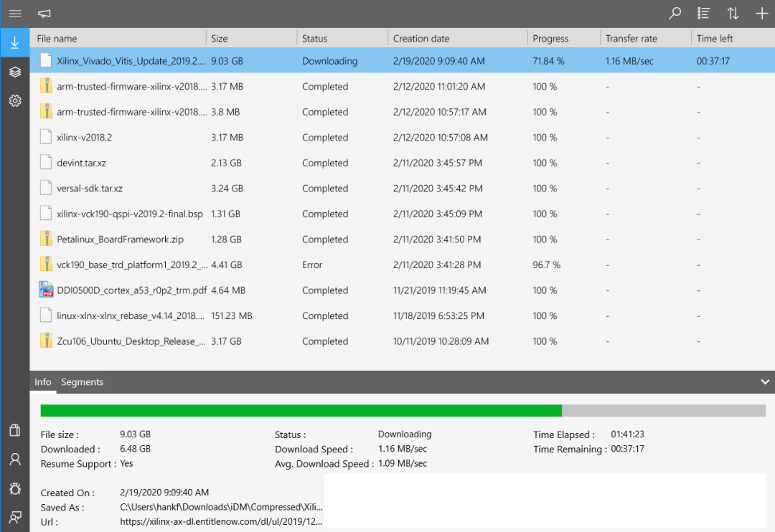The height and width of the screenshot is (532, 775).
Task: Click the zip icon of Petalinux_BoardFramework.zip
Action: [46, 239]
